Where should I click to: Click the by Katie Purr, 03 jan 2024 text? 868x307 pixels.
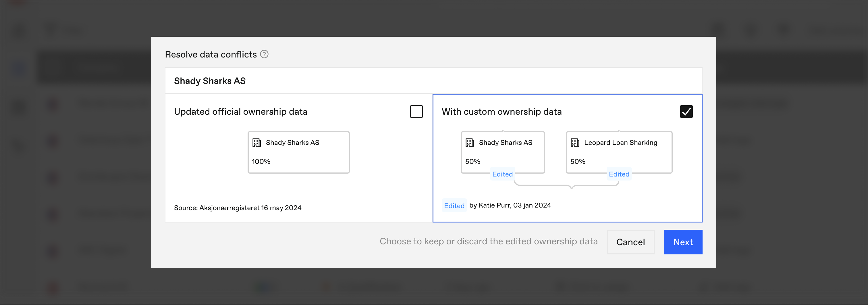pyautogui.click(x=510, y=205)
